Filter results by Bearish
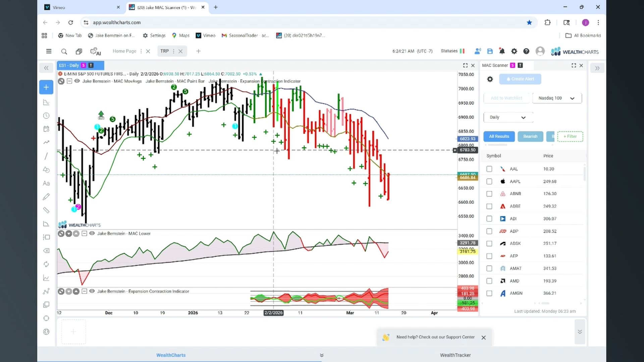The width and height of the screenshot is (644, 362). (530, 136)
